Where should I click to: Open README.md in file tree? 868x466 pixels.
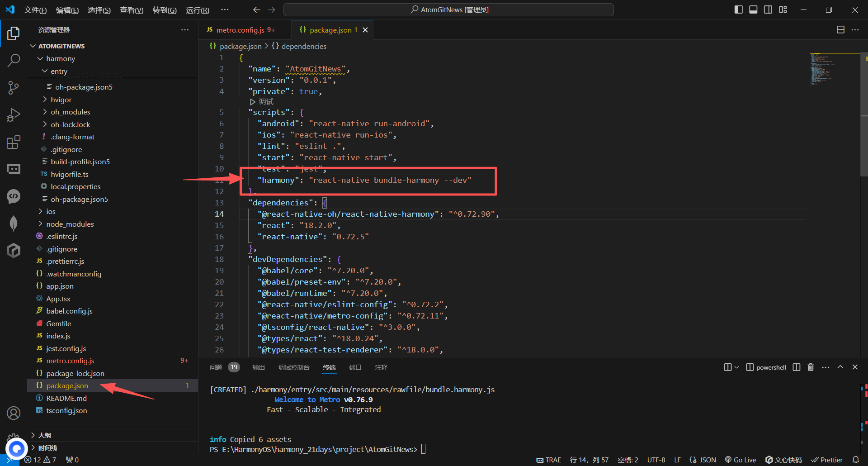tap(113, 398)
